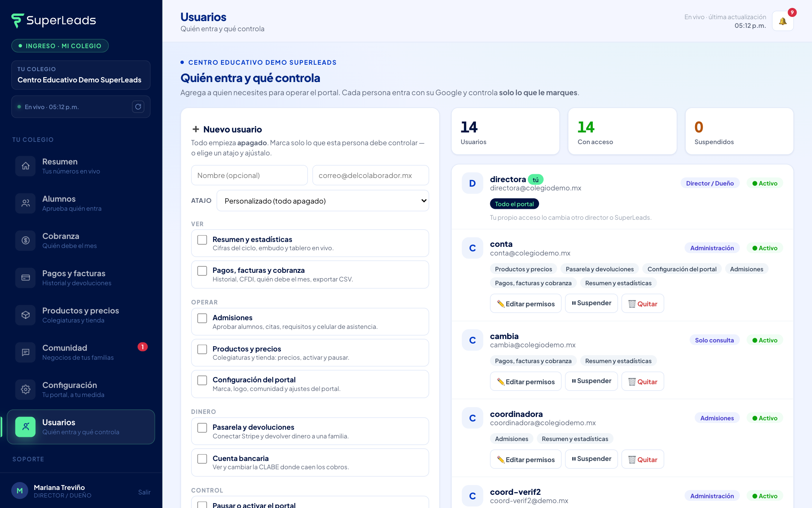Tick the Productos y precios checkbox
This screenshot has height=508, width=812.
click(x=202, y=349)
